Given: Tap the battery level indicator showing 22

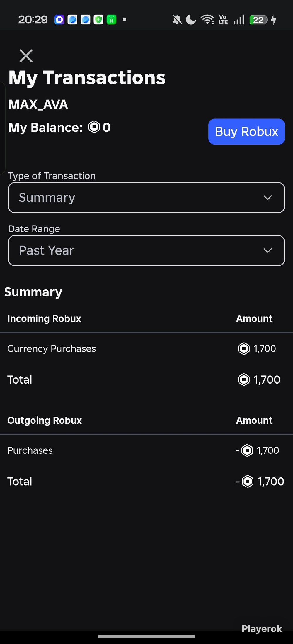Looking at the screenshot, I should (x=258, y=20).
